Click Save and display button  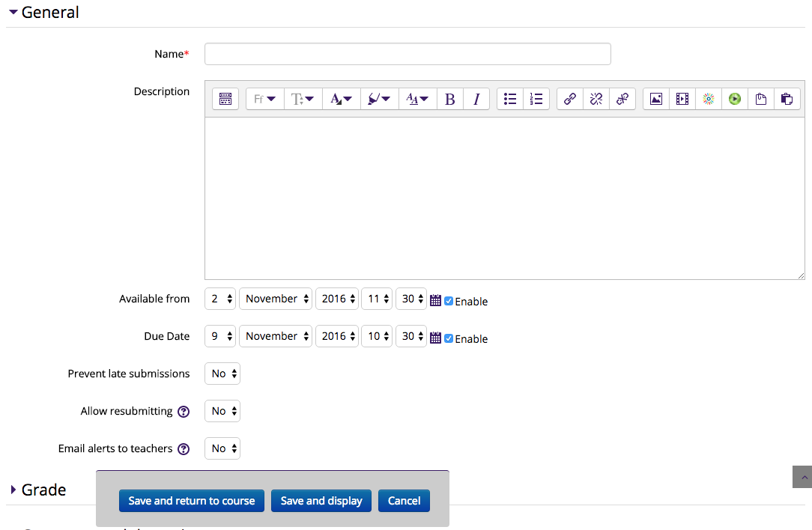click(x=321, y=501)
